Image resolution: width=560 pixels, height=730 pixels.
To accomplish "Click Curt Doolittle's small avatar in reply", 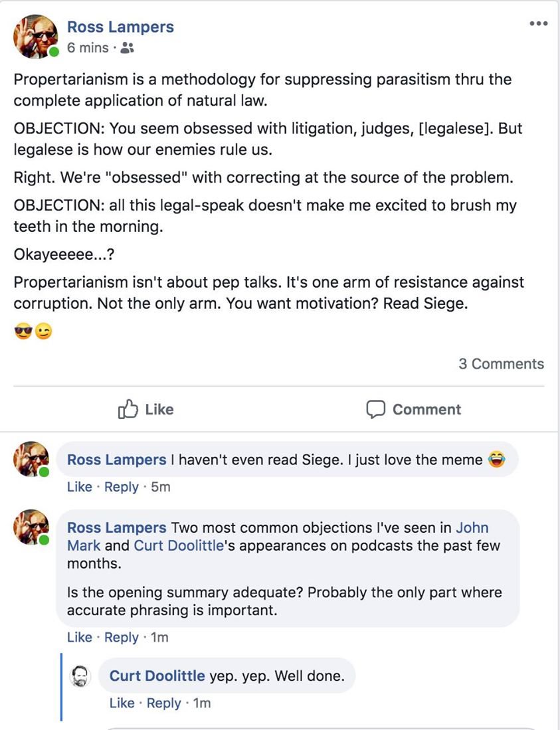I will (x=81, y=676).
